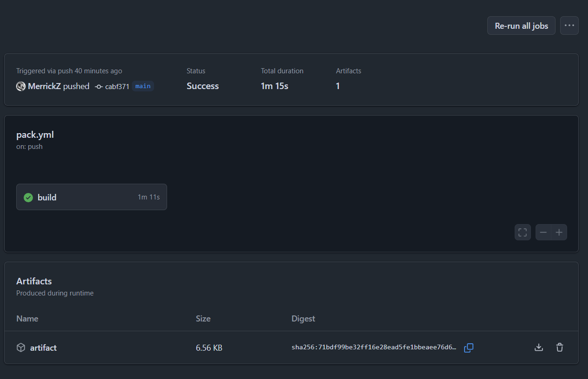The image size is (588, 379).
Task: Open the three-dot more options menu
Action: pyautogui.click(x=569, y=26)
